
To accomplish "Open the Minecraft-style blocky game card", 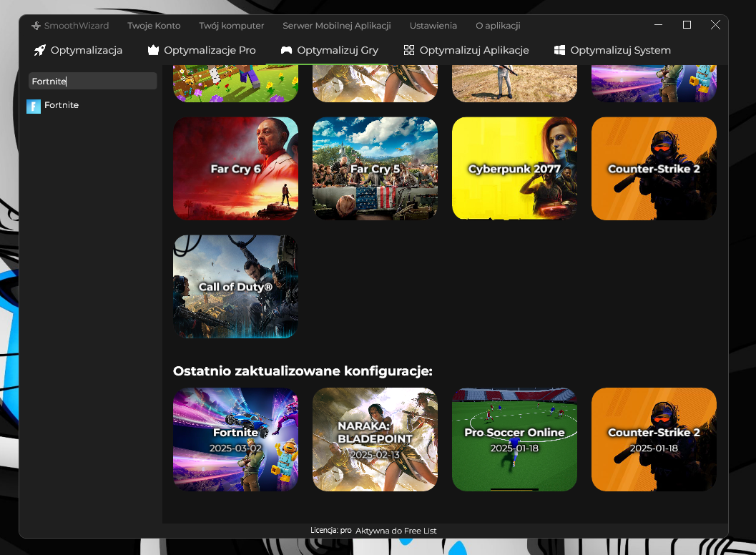I will pyautogui.click(x=235, y=84).
